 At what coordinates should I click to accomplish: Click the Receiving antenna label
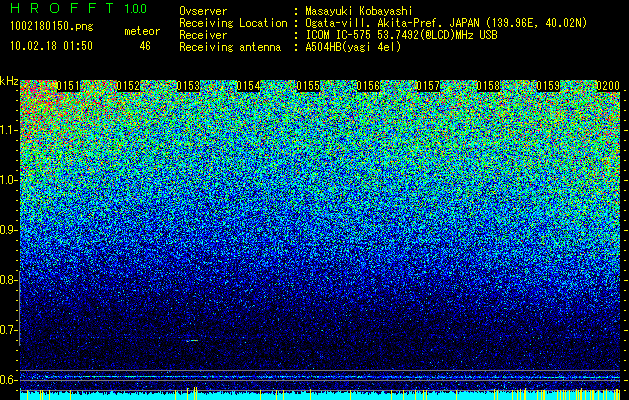click(x=230, y=47)
